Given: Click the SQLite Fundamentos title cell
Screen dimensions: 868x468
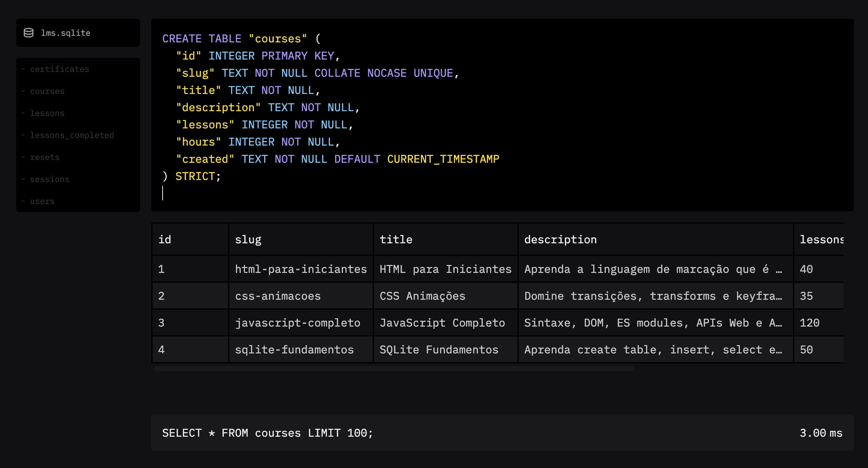Looking at the screenshot, I should pyautogui.click(x=446, y=350).
